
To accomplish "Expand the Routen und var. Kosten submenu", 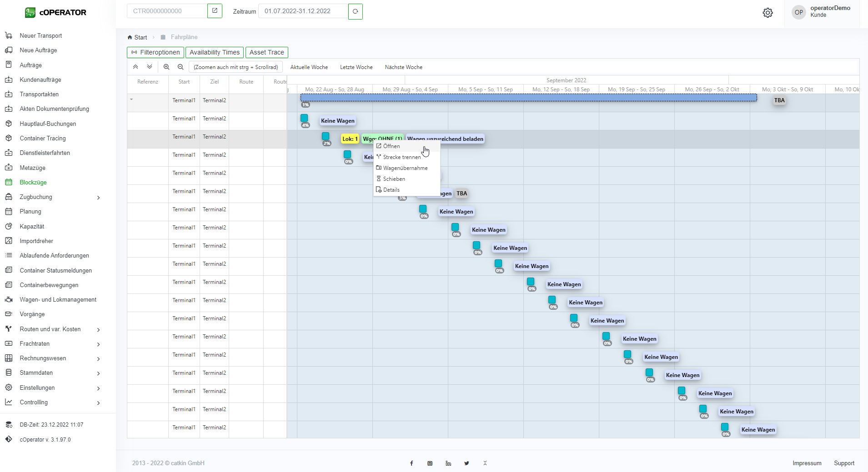I will (x=98, y=329).
